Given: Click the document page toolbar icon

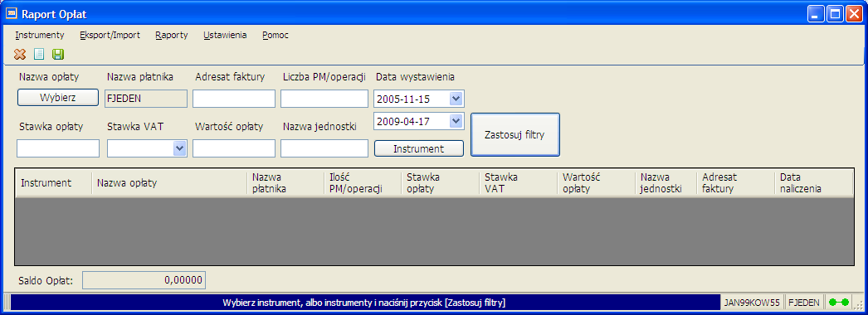Looking at the screenshot, I should pos(39,54).
